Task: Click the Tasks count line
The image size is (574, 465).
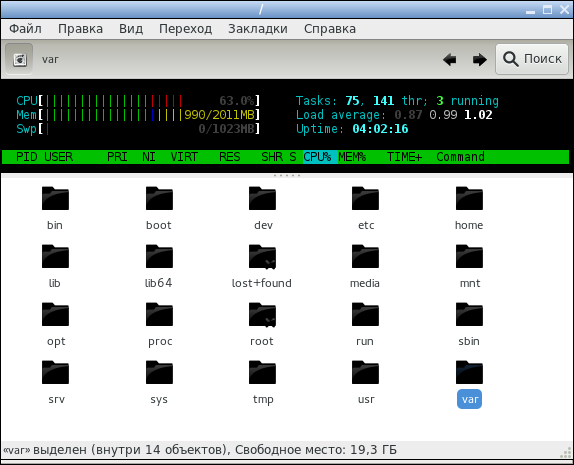Action: pyautogui.click(x=397, y=100)
